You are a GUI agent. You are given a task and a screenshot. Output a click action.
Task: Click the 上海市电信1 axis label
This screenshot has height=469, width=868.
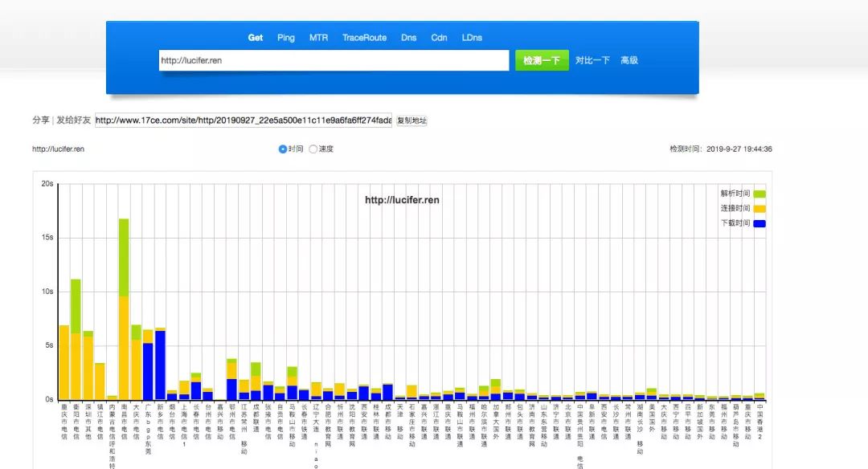[x=184, y=426]
